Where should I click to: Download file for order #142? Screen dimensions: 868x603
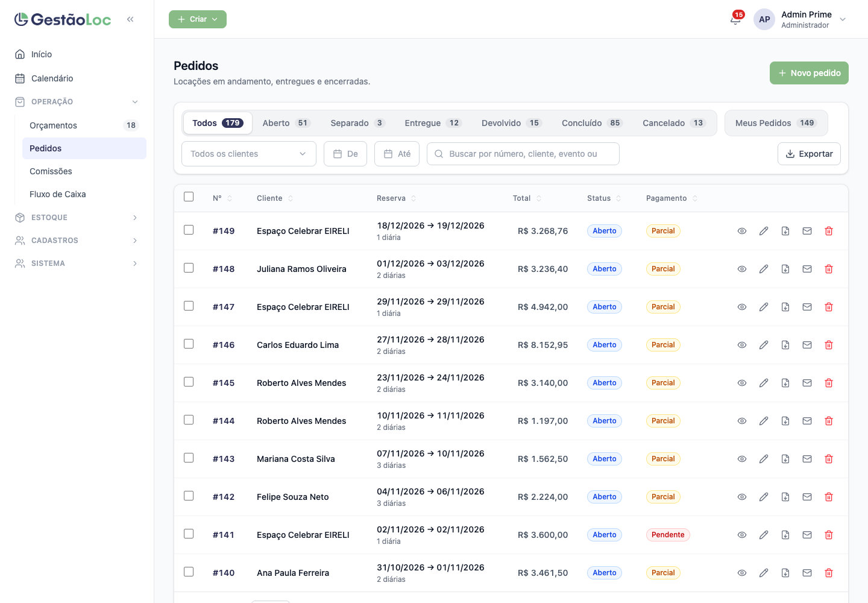(x=785, y=497)
